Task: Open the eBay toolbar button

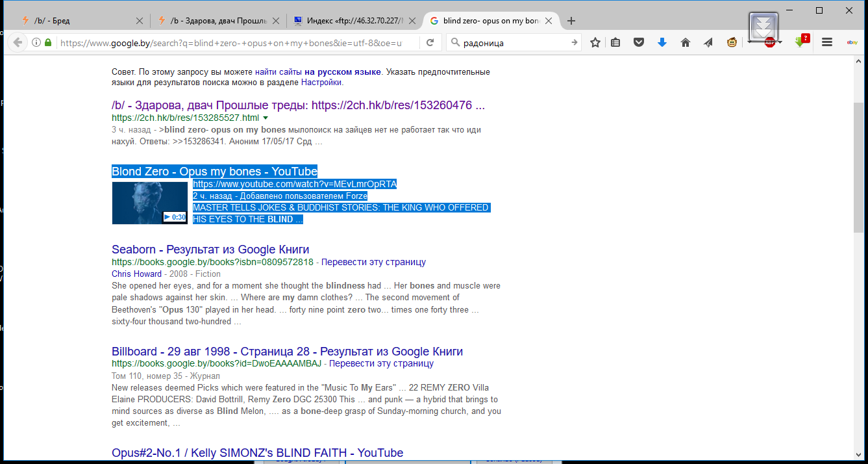Action: click(x=852, y=43)
